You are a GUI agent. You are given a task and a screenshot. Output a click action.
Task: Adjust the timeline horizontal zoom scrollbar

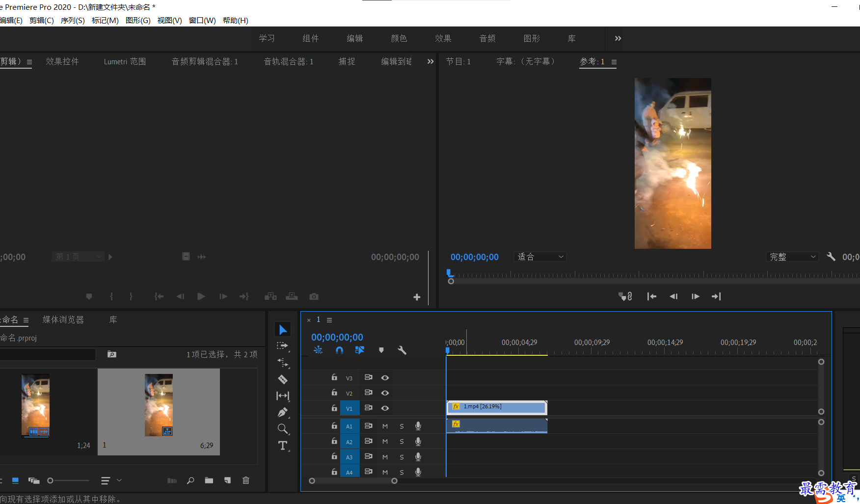tap(353, 481)
